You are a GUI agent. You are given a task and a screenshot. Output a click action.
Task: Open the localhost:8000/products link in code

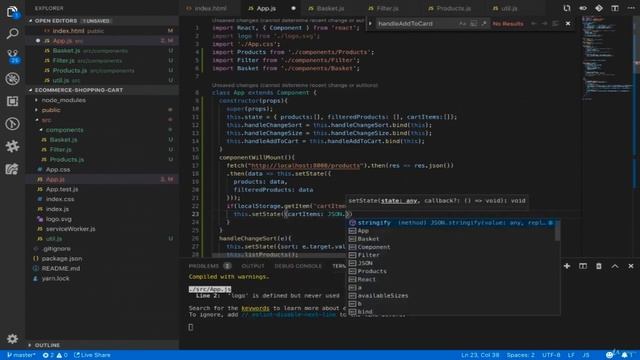pyautogui.click(x=305, y=166)
